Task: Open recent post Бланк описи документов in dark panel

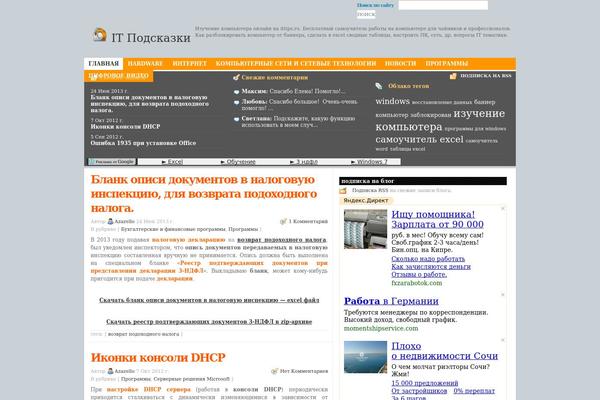Action: [x=150, y=104]
